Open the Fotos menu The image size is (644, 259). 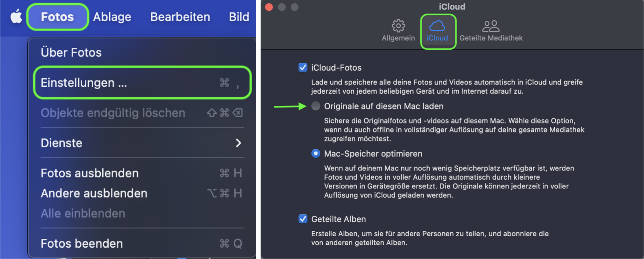(x=57, y=17)
